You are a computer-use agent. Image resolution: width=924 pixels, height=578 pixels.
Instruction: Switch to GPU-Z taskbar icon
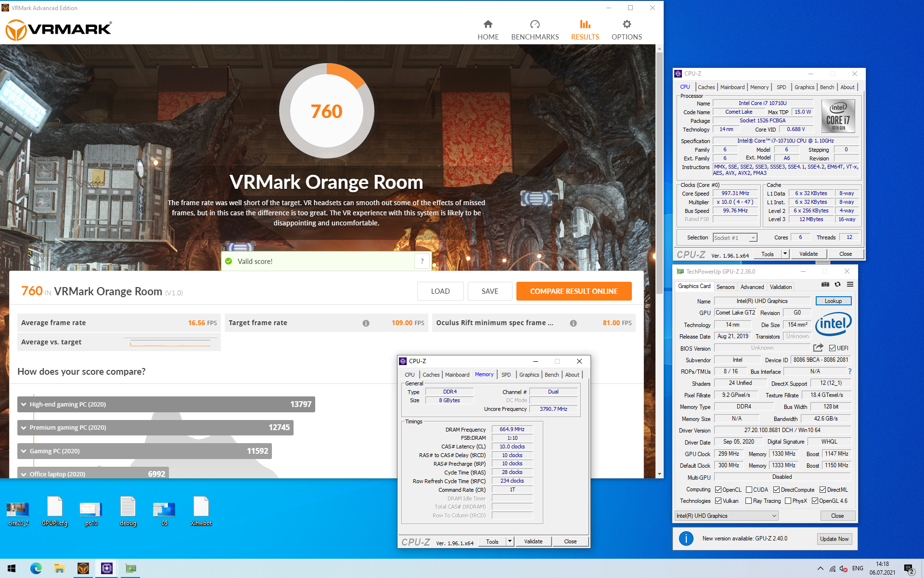click(x=130, y=568)
